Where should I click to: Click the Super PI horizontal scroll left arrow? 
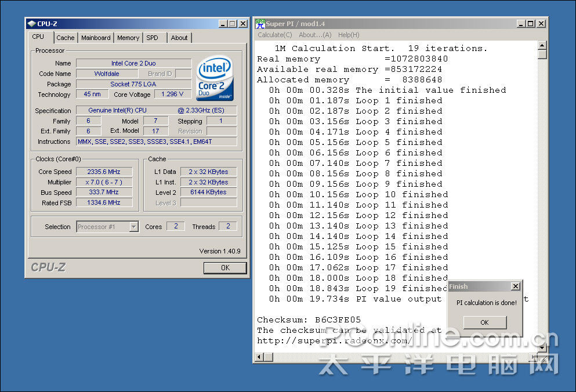click(x=260, y=357)
